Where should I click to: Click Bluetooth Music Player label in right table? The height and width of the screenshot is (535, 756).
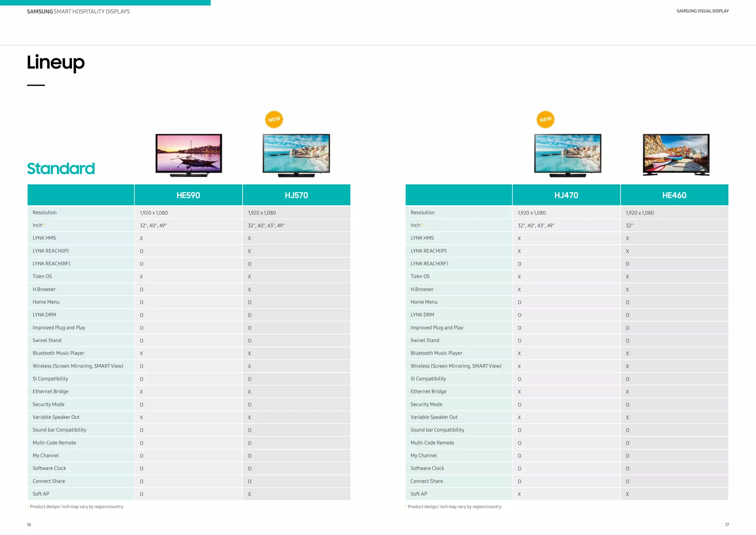[x=436, y=353]
